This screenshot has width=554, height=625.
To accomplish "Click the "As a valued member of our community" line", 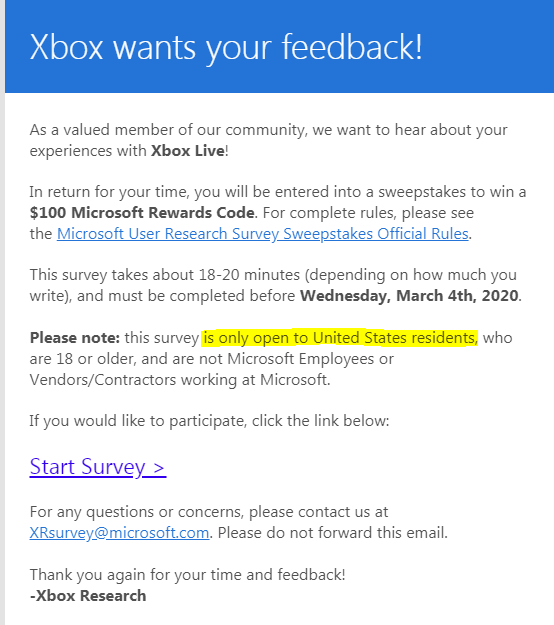I will (268, 130).
